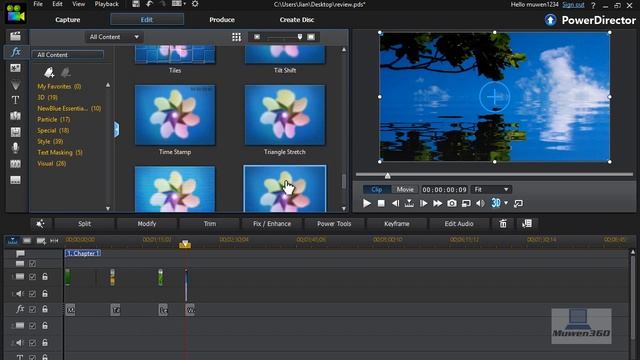
Task: Click the Magic Tools wand icon
Action: [40, 224]
